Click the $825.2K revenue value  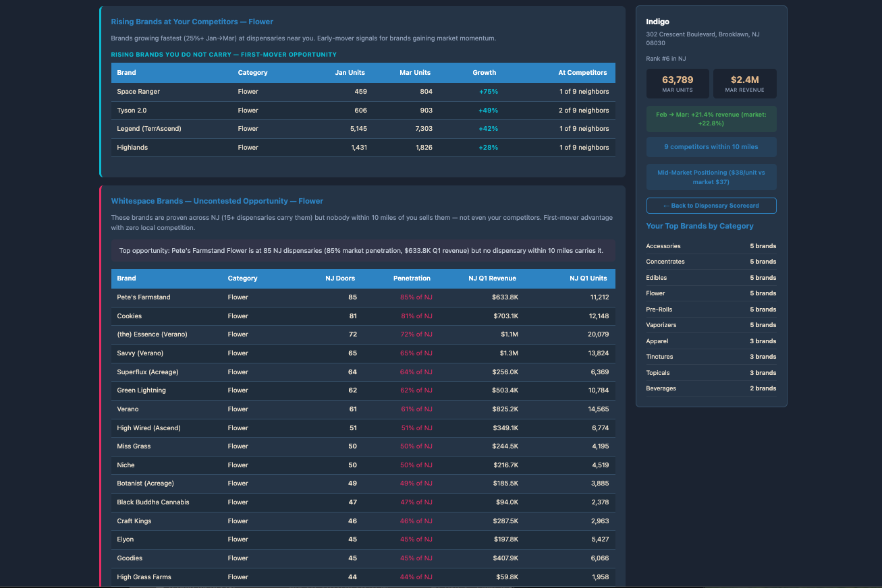coord(505,409)
